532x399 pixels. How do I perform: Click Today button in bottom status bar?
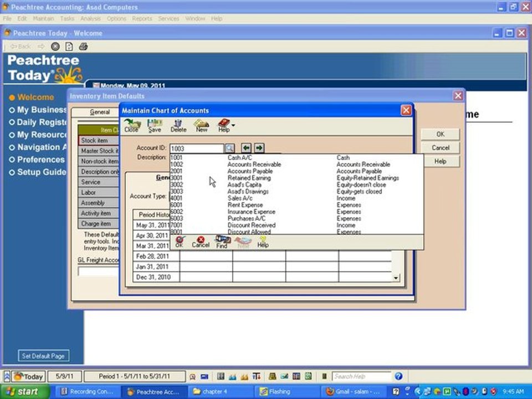pyautogui.click(x=29, y=377)
